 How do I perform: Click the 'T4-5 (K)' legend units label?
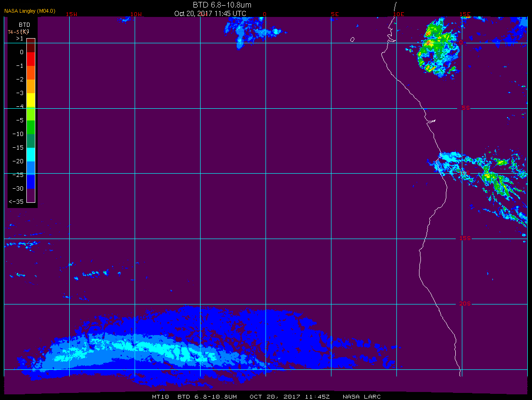click(18, 32)
